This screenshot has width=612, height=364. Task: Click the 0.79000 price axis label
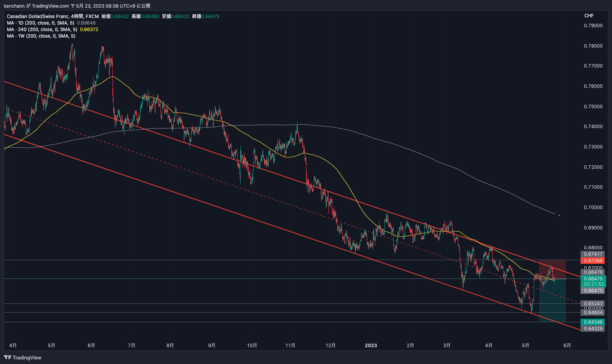coord(593,26)
